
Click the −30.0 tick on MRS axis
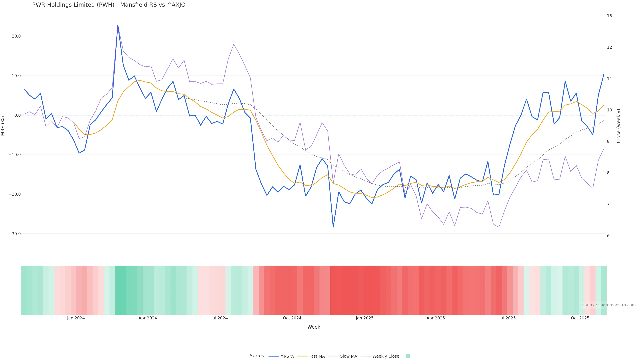[x=15, y=234]
